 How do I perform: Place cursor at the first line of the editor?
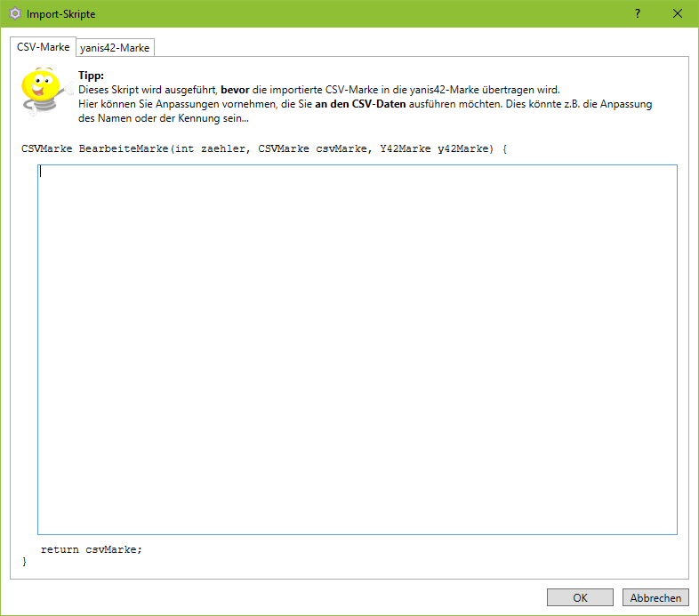click(178, 173)
